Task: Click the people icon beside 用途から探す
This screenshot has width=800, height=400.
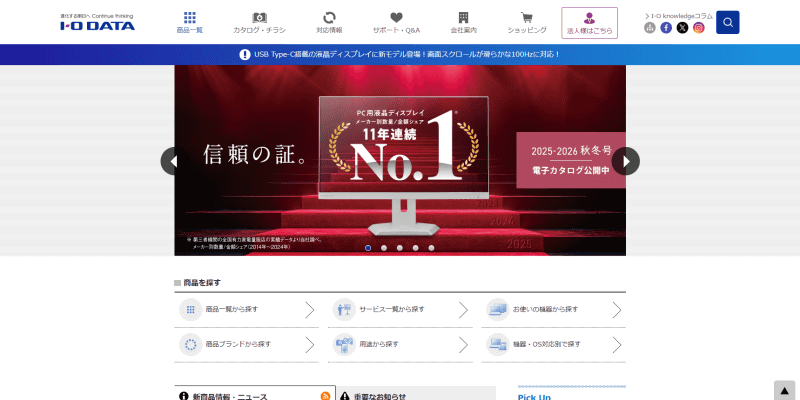Action: [344, 344]
